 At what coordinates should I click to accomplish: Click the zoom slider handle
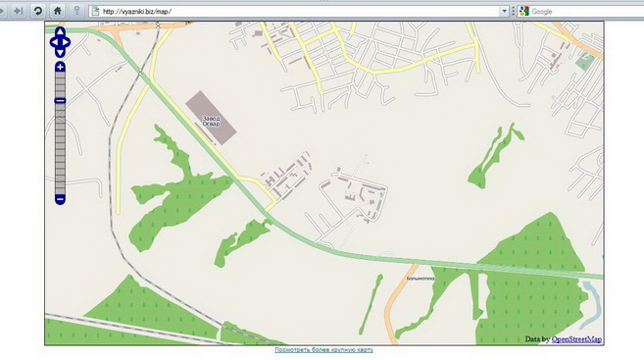tap(60, 101)
